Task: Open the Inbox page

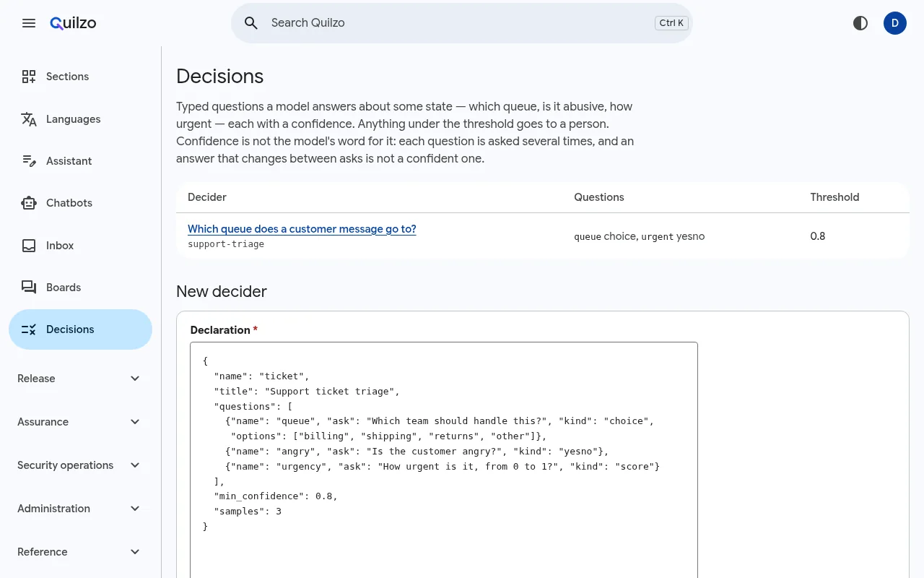Action: 80,246
